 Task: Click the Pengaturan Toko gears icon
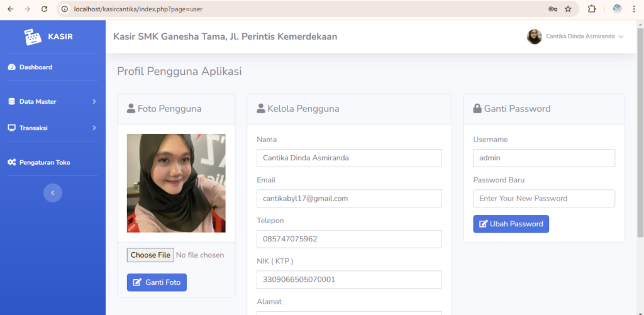pos(11,162)
